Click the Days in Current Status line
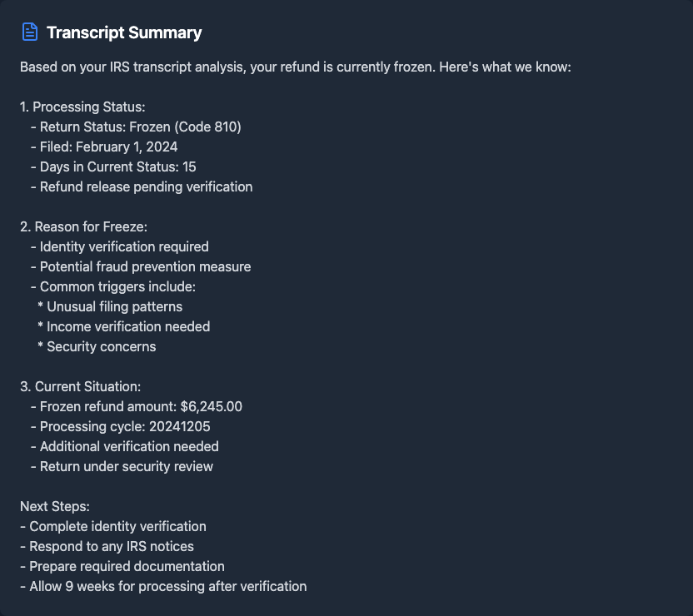693x616 pixels. 117,166
